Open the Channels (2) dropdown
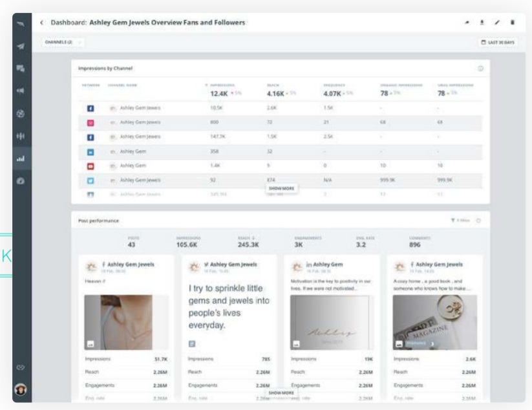 63,42
